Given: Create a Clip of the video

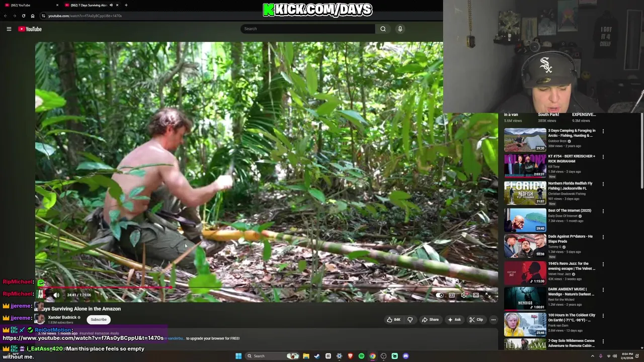Looking at the screenshot, I should click(476, 320).
